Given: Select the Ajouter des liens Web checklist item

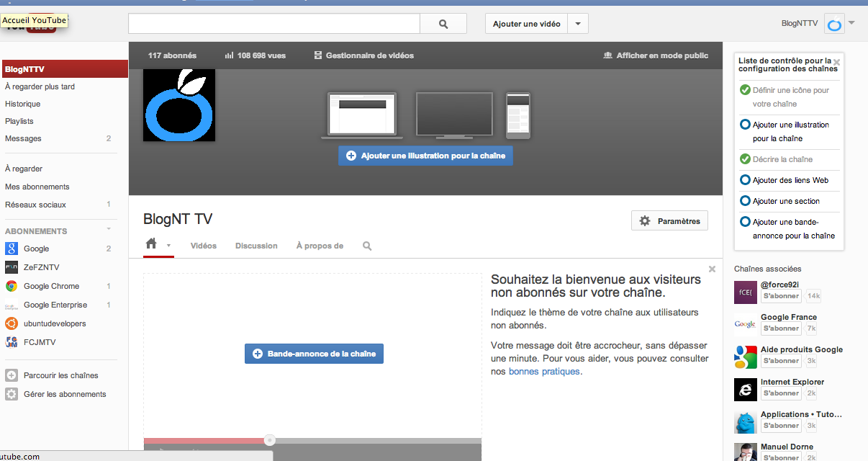Looking at the screenshot, I should pyautogui.click(x=790, y=180).
